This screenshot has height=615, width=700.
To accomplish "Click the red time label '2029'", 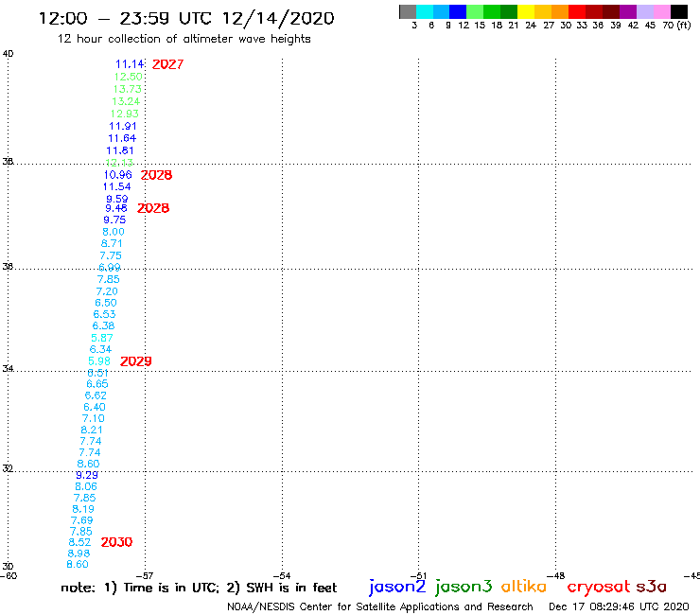I will 135,361.
